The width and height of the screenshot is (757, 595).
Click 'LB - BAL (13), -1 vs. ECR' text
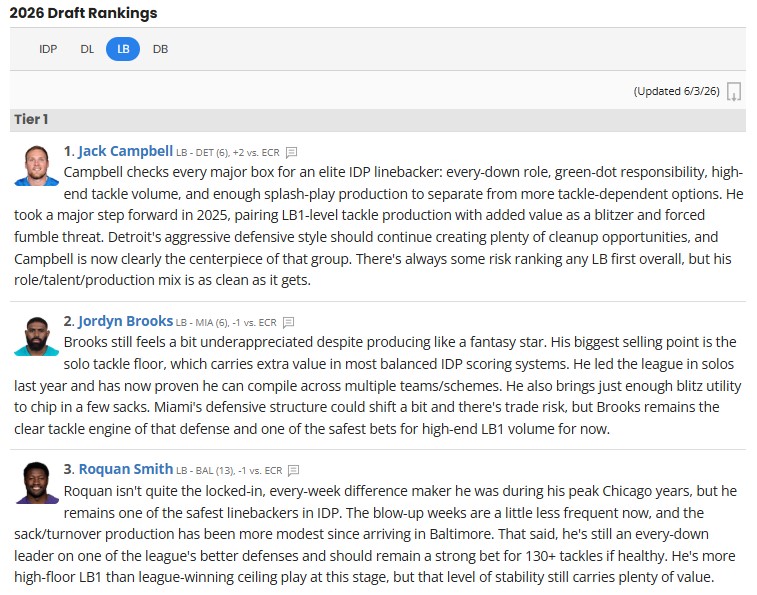tap(229, 470)
